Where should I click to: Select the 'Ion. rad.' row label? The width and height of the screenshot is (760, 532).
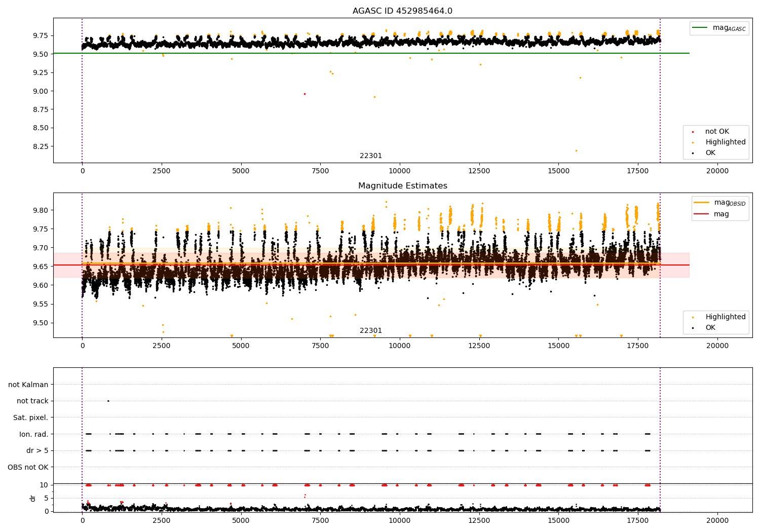(33, 434)
